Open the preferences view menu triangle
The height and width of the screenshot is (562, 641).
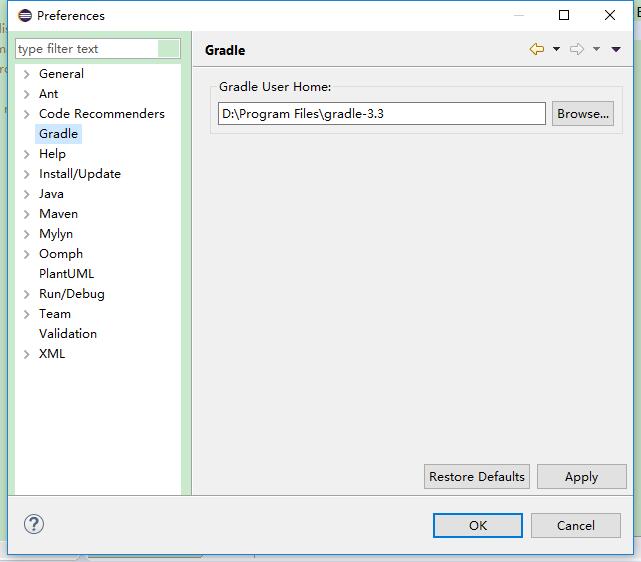(x=616, y=49)
